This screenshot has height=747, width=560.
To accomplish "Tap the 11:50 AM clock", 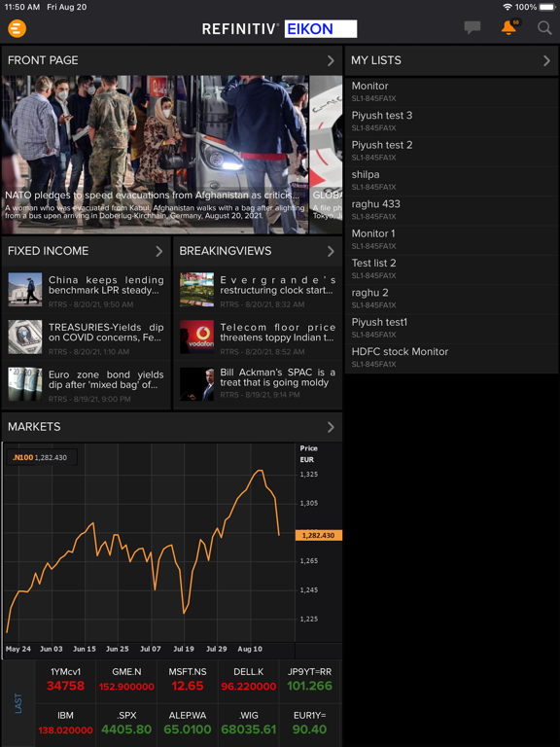I will pos(22,7).
